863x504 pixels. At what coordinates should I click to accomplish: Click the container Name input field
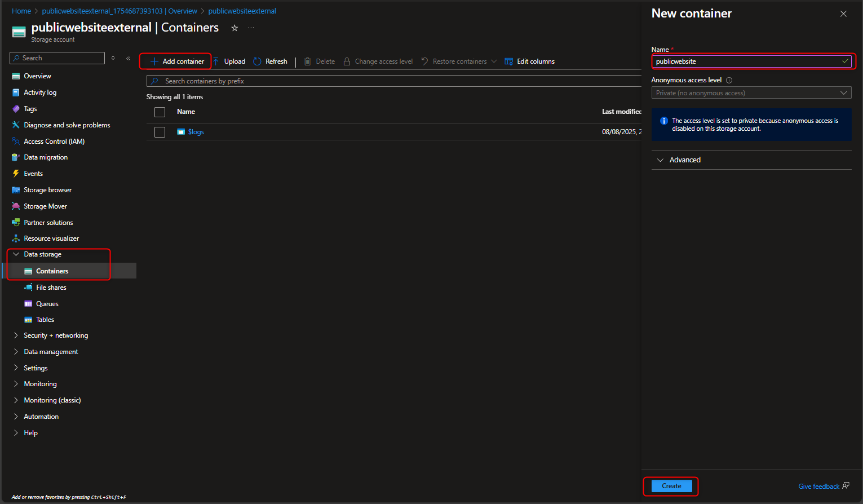point(750,61)
